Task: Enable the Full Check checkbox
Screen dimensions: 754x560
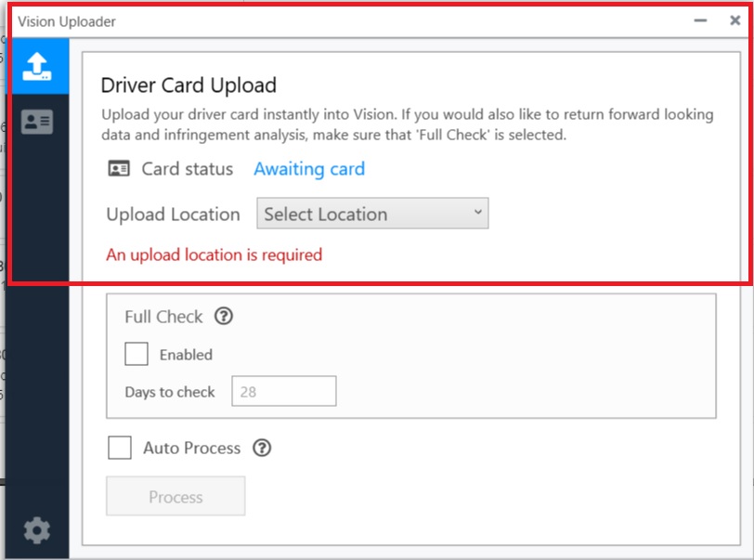Action: (136, 354)
